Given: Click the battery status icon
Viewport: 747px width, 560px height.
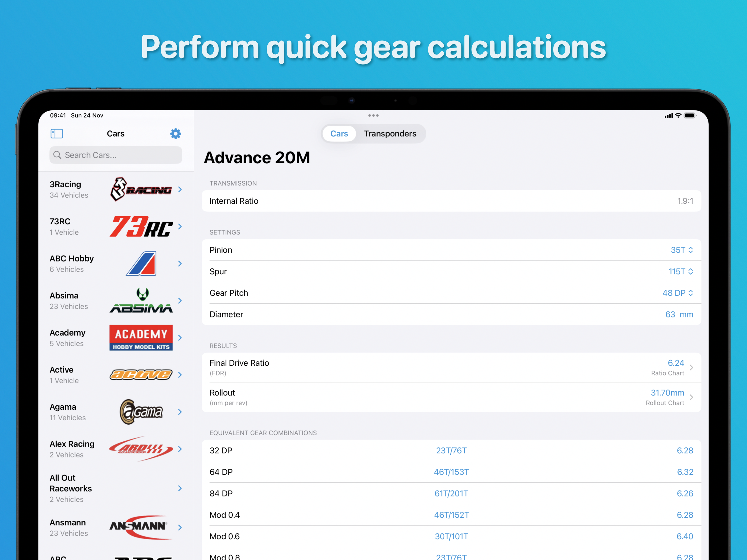Looking at the screenshot, I should pos(690,115).
